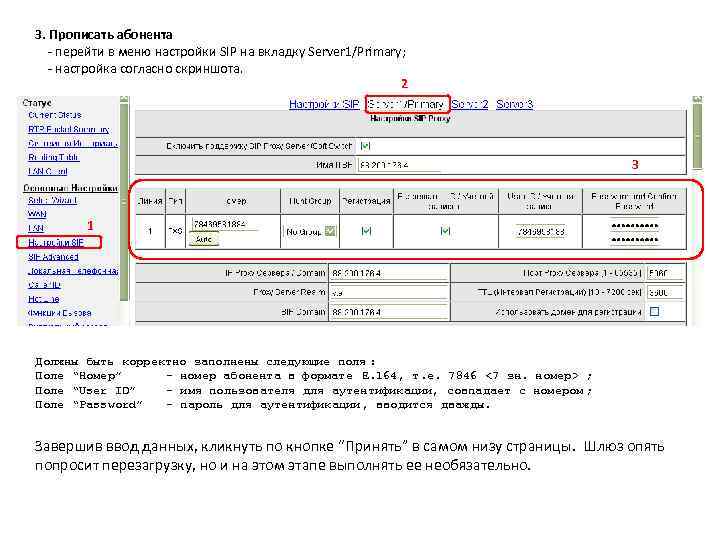This screenshot has height=540, width=720.
Task: Open Current Status in the sidebar
Action: [x=55, y=115]
